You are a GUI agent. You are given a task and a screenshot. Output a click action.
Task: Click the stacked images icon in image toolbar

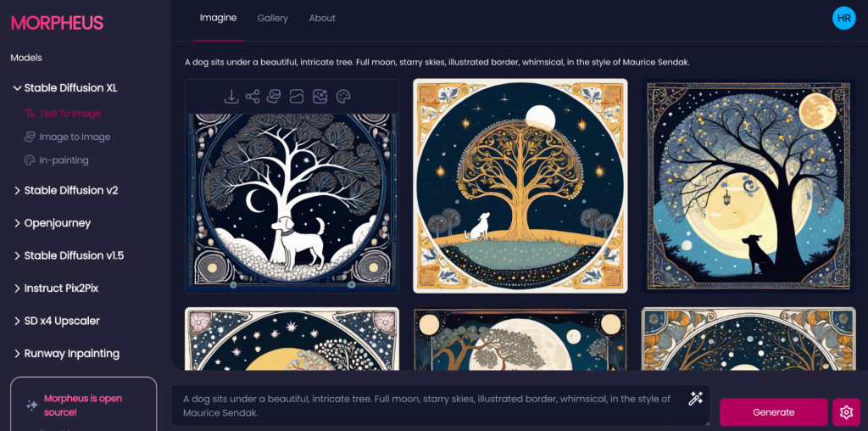[274, 97]
